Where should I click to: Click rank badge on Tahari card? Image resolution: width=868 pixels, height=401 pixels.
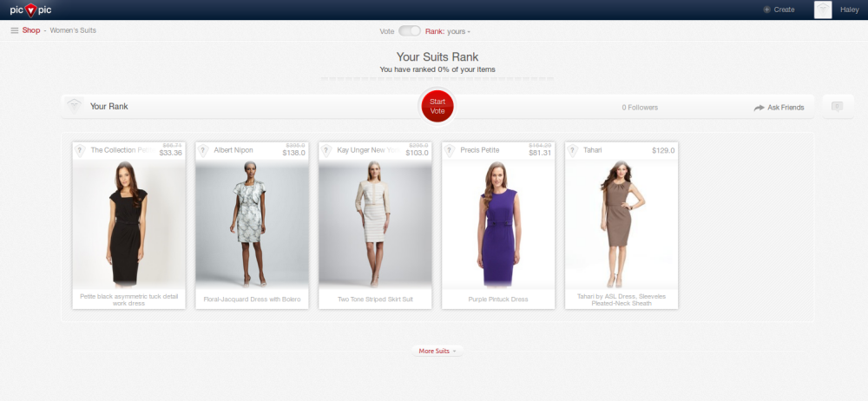pyautogui.click(x=572, y=151)
